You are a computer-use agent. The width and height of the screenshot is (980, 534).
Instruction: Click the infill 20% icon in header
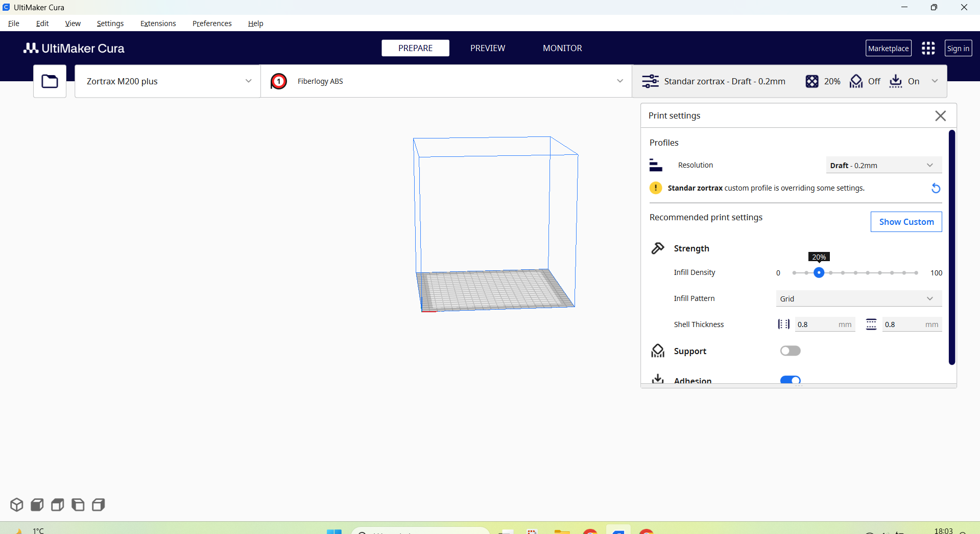point(812,81)
